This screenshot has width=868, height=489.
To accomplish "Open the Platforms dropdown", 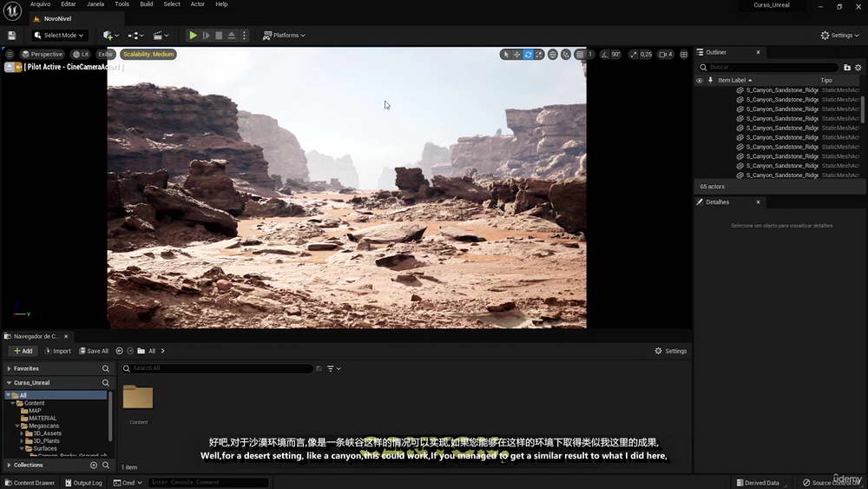I will coord(284,36).
